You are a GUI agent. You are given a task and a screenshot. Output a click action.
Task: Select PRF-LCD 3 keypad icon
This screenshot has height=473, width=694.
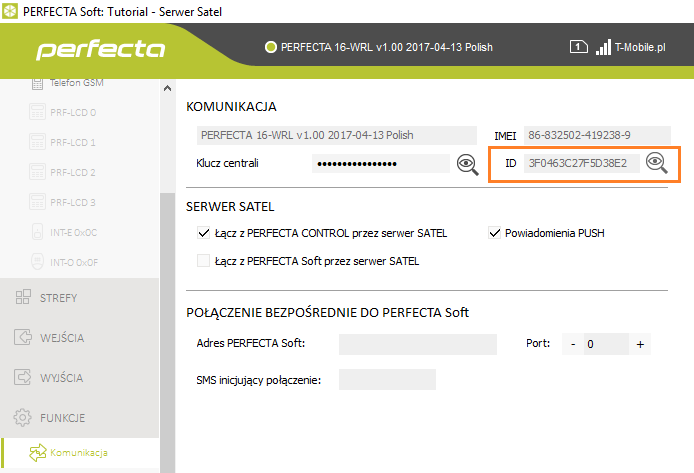click(37, 202)
